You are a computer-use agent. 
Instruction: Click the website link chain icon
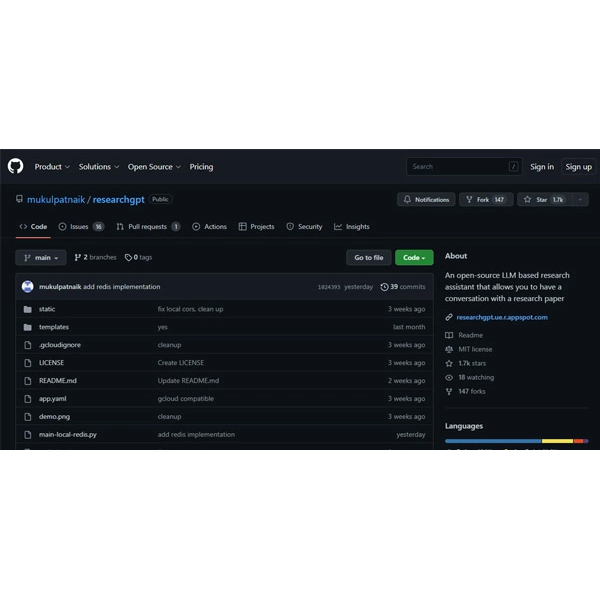449,317
